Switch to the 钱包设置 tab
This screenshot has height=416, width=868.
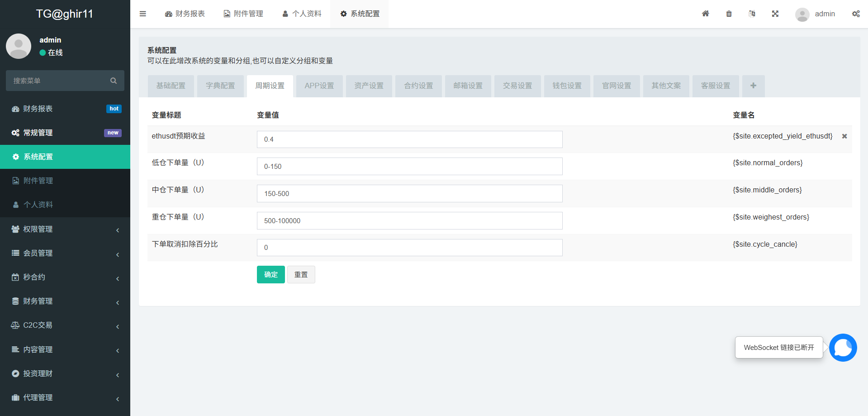(x=567, y=86)
